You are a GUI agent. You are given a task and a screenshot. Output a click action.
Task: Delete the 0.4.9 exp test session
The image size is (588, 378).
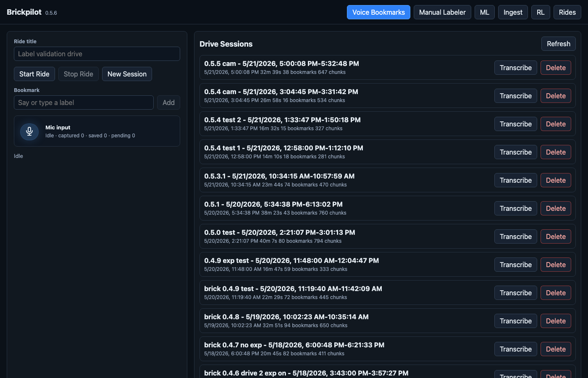[x=556, y=265]
